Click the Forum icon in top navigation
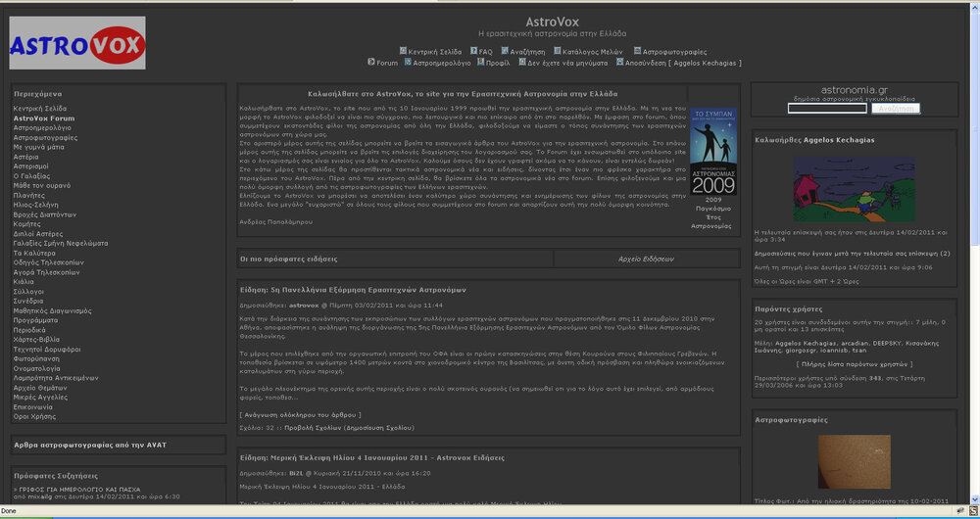980x519 pixels. [x=371, y=62]
